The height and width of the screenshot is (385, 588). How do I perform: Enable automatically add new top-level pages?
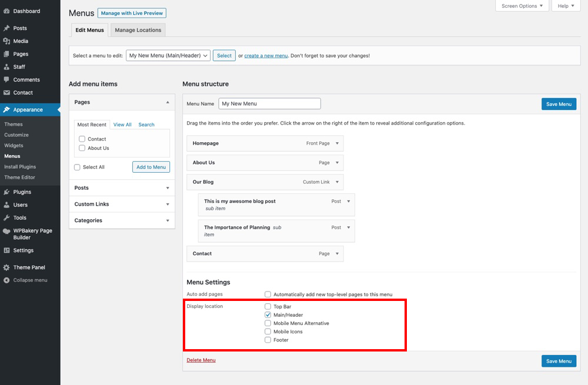268,294
